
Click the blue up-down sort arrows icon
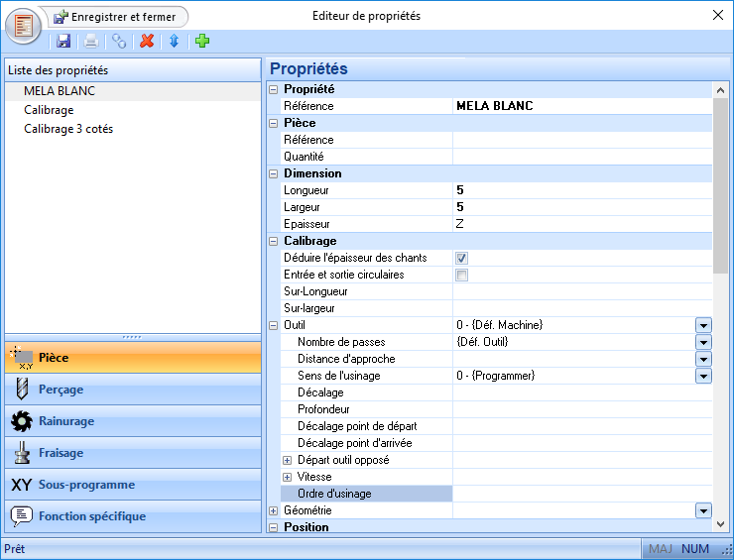pyautogui.click(x=174, y=41)
